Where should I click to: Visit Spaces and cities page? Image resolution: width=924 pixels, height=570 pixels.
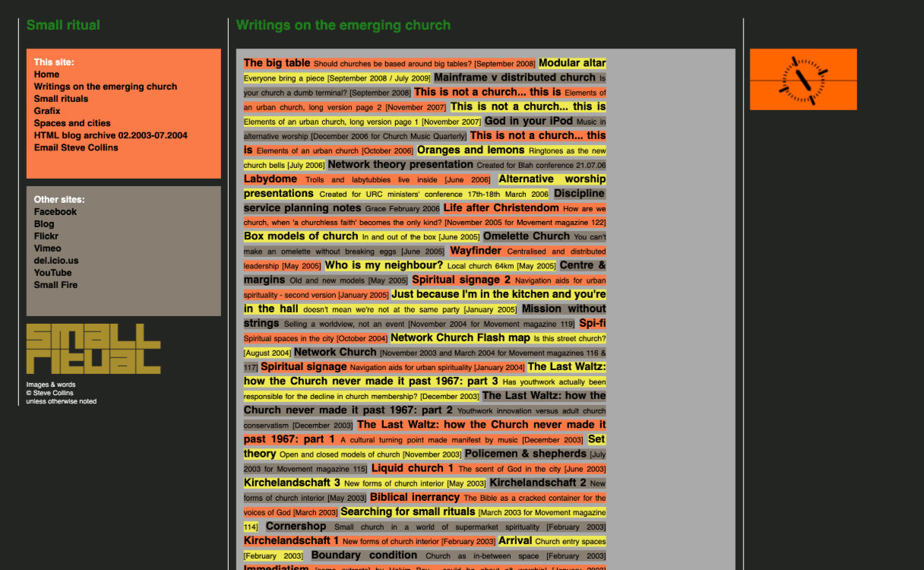(72, 123)
